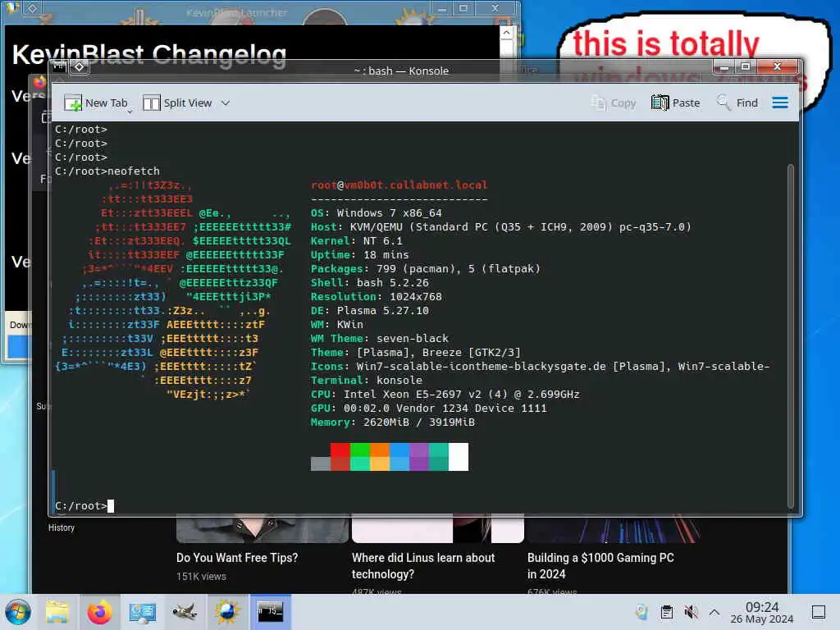Image resolution: width=840 pixels, height=630 pixels.
Task: Open History in the browser sidebar
Action: (x=61, y=527)
